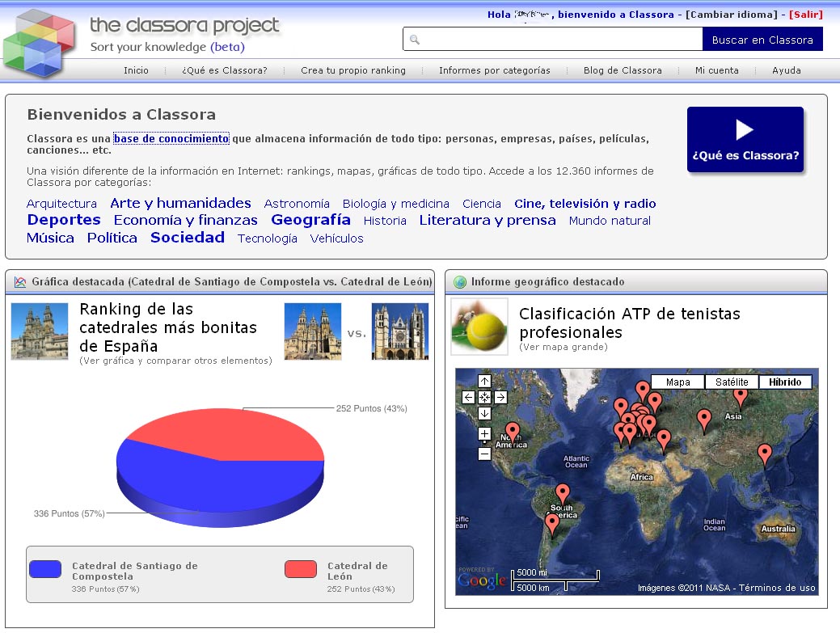
Task: Open the base de conocimiento link
Action: coord(171,139)
